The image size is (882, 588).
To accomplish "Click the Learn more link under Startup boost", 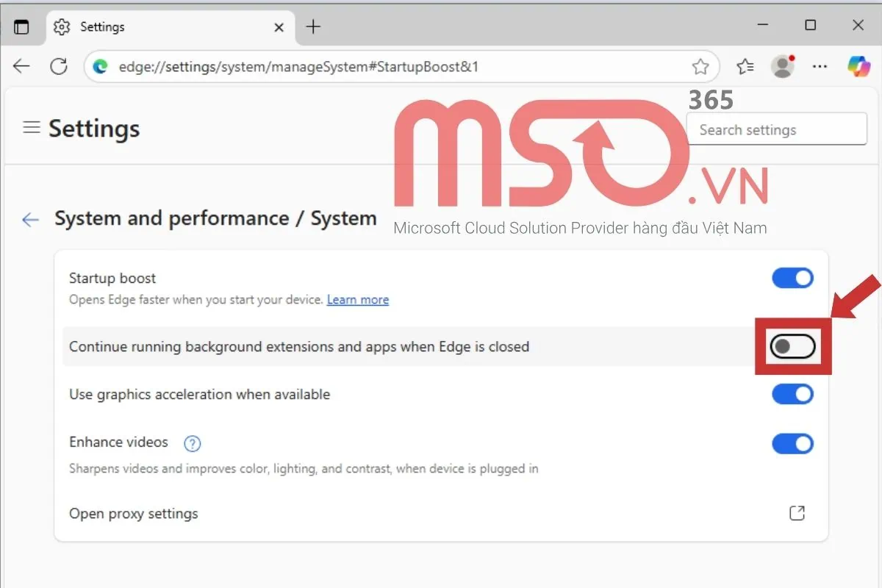I will 358,299.
